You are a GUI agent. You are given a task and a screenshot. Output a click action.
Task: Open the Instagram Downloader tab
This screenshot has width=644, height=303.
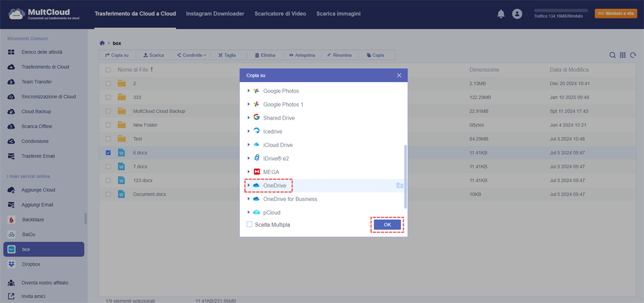tap(215, 13)
